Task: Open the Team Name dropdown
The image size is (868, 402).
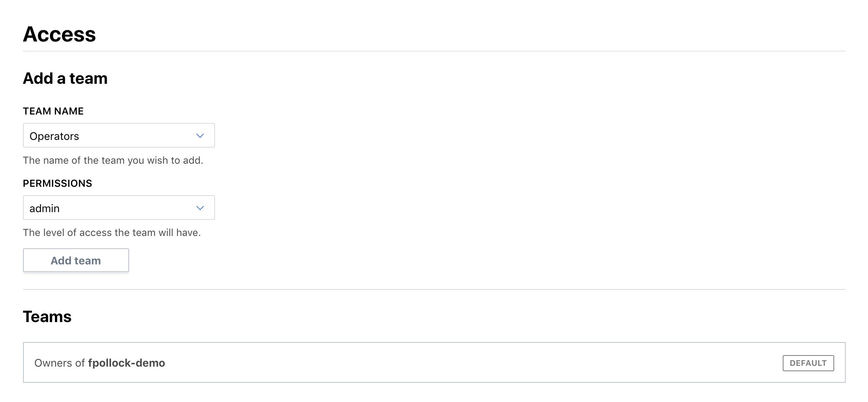Action: [x=119, y=136]
